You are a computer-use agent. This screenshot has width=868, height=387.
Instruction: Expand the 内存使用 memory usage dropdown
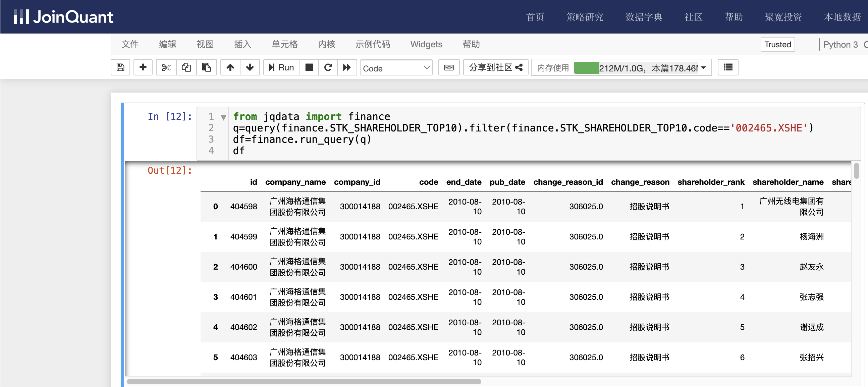(x=703, y=68)
